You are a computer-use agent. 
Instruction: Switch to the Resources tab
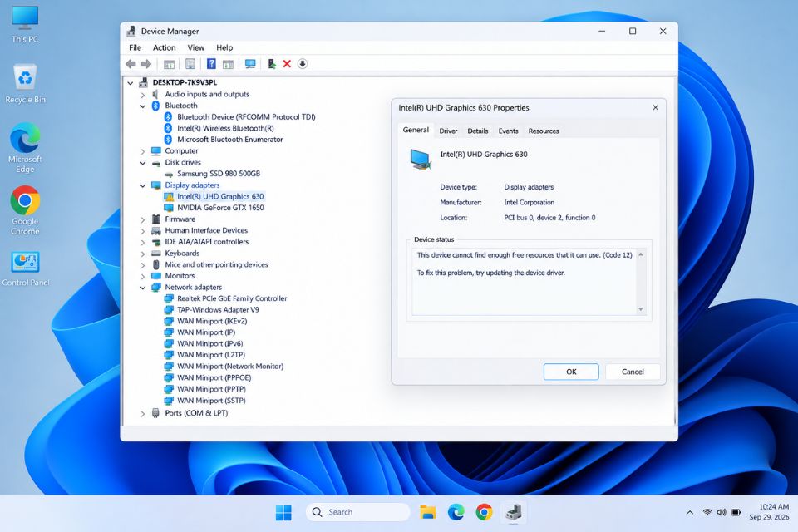point(543,131)
